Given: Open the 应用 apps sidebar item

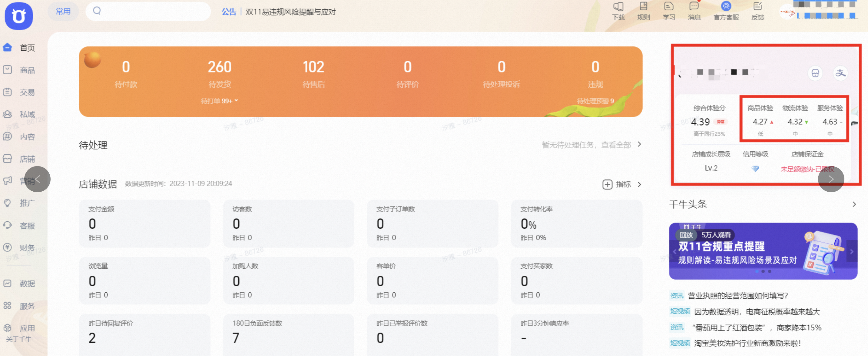Looking at the screenshot, I should [19, 328].
